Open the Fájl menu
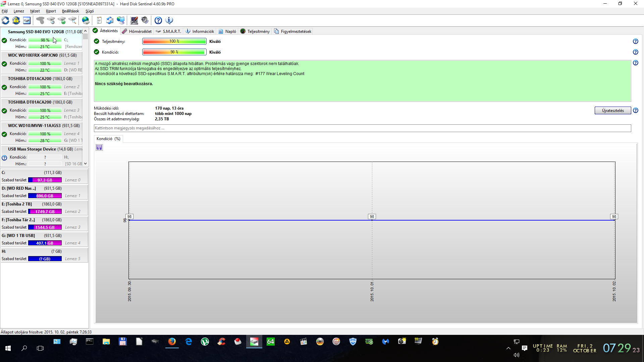The image size is (644, 362). click(5, 11)
